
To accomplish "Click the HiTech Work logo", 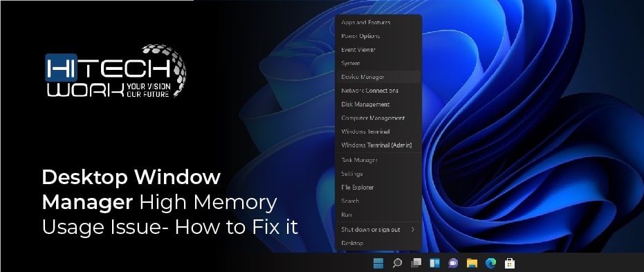I will pyautogui.click(x=116, y=71).
